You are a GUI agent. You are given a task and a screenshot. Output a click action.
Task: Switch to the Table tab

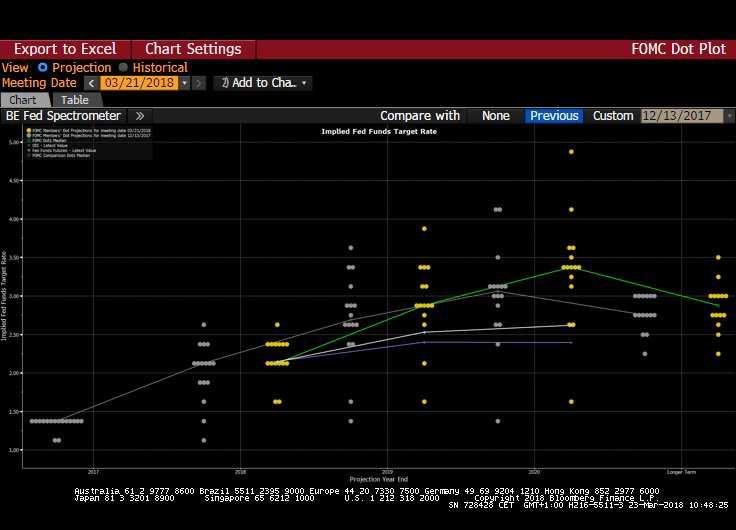pos(75,100)
